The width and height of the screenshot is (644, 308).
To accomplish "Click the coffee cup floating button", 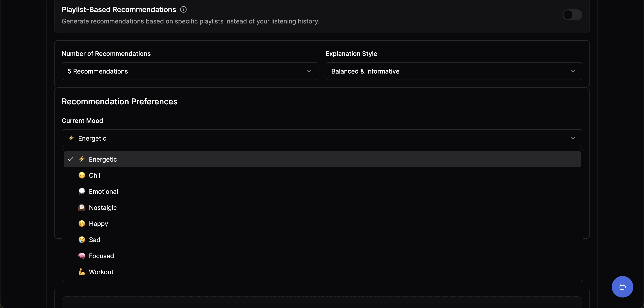I will click(622, 287).
